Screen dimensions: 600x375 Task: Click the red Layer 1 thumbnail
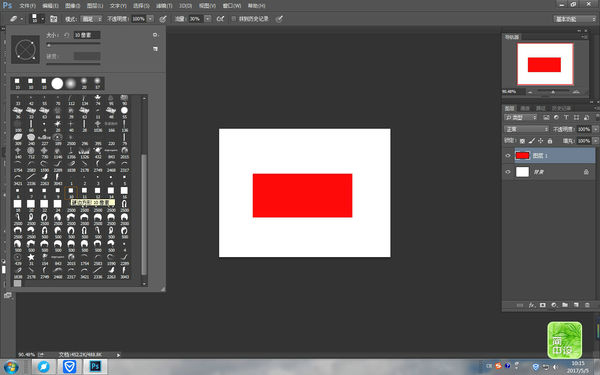click(x=522, y=155)
